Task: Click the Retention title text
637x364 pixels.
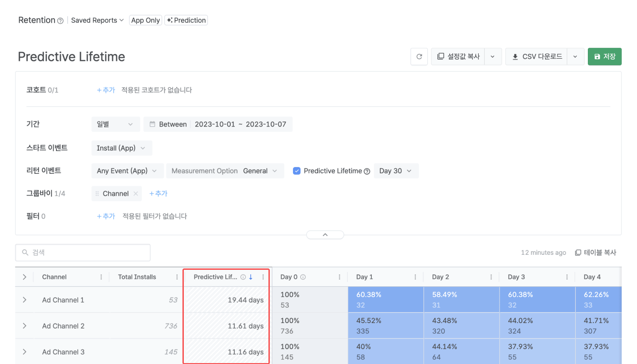Action: coord(37,20)
